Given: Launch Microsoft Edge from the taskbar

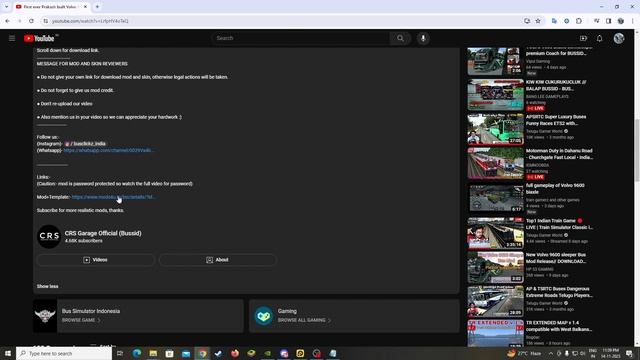Looking at the screenshot, I should click(x=137, y=353).
